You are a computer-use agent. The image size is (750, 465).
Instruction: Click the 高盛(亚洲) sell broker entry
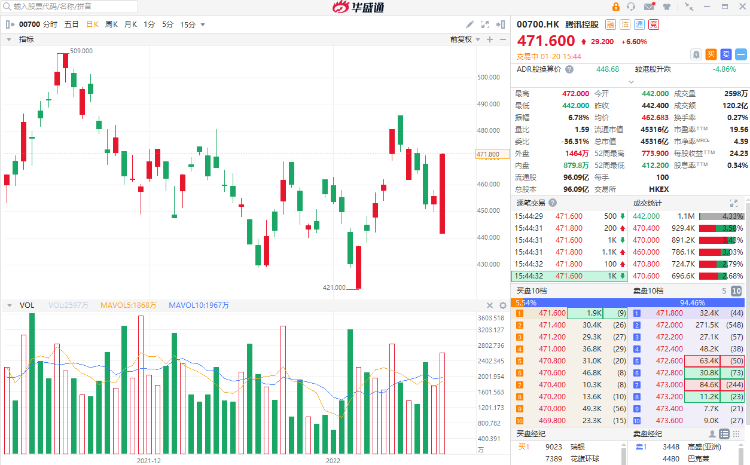705,447
